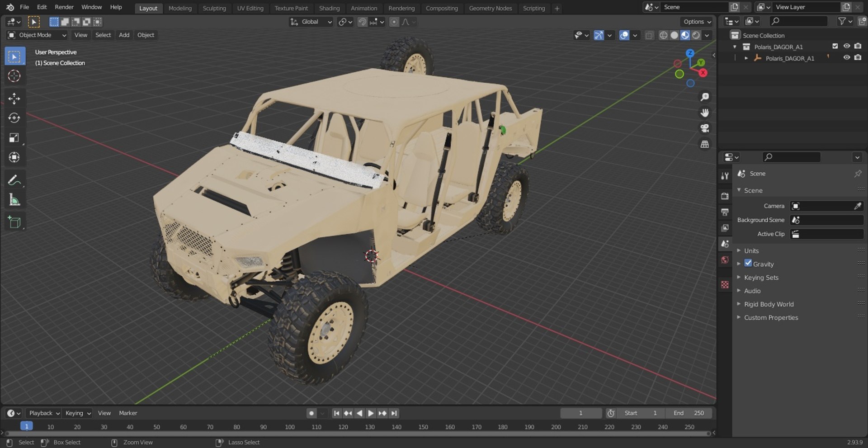Open the Render properties tab
The image size is (868, 448).
[725, 196]
